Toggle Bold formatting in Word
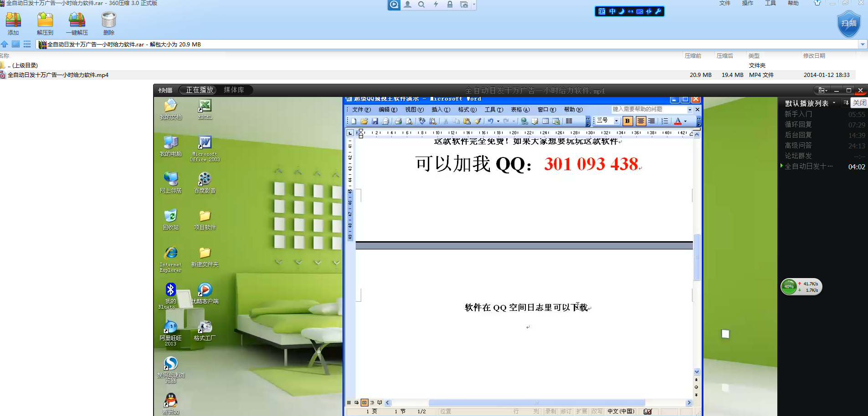Image resolution: width=868 pixels, height=416 pixels. coord(627,121)
